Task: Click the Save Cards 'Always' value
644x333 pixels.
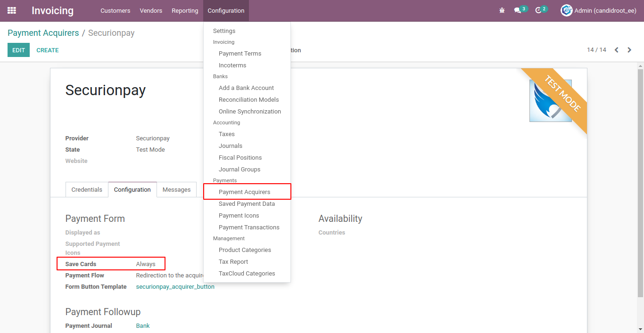Action: pos(146,264)
